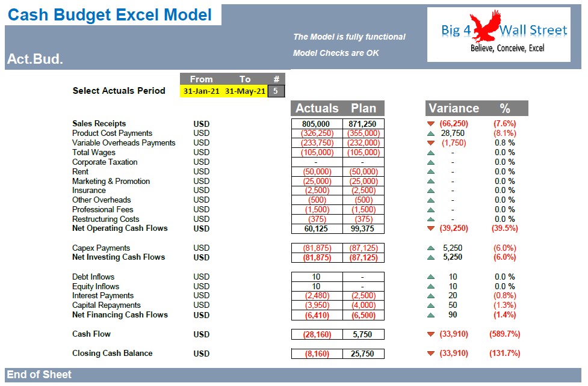Image resolution: width=588 pixels, height=386 pixels.
Task: Click the green up arrow for Product Cost Payments
Action: pyautogui.click(x=431, y=133)
